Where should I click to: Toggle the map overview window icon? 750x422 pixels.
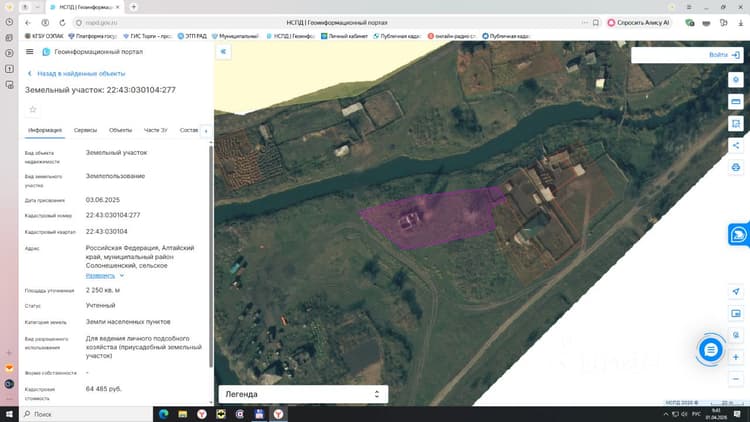tap(736, 313)
